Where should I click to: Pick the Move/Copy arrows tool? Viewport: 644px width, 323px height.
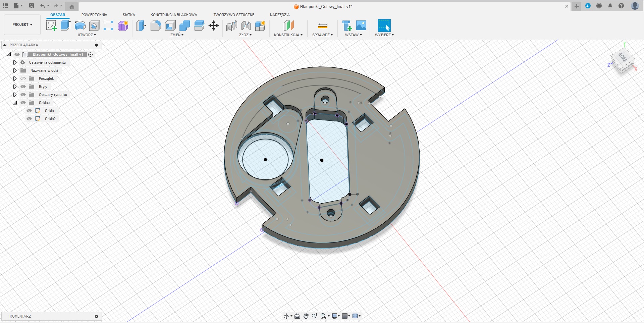point(214,25)
